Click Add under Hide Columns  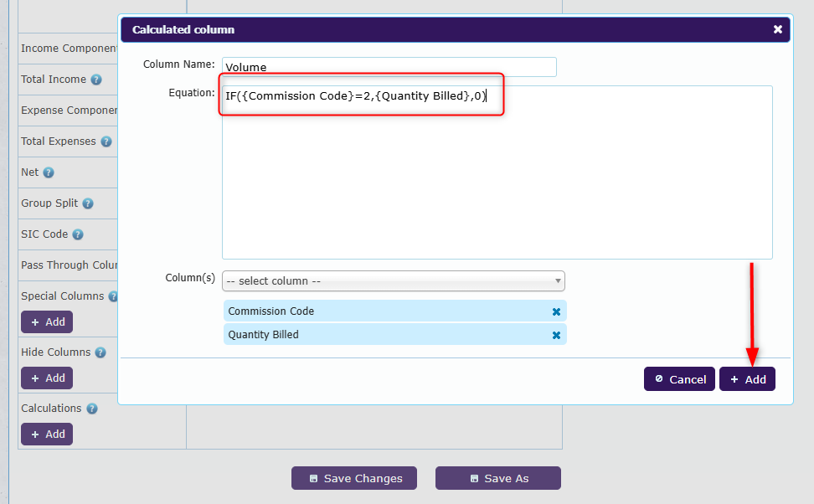click(47, 378)
